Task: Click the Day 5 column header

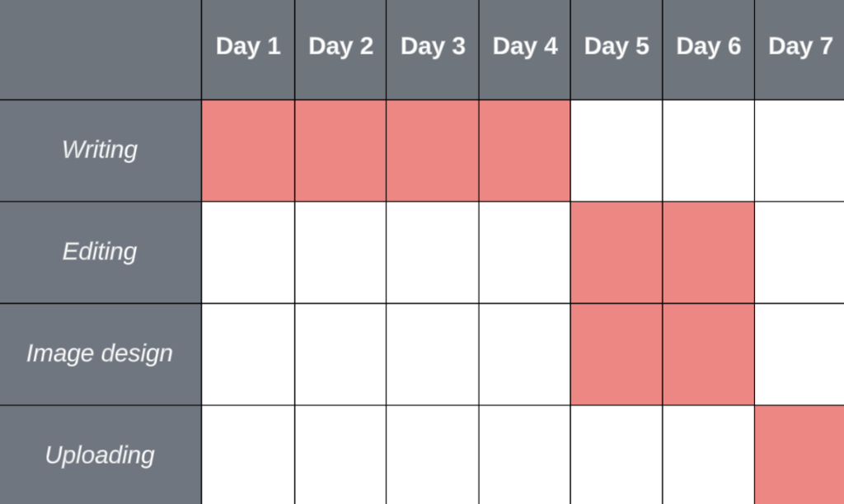Action: 617,48
